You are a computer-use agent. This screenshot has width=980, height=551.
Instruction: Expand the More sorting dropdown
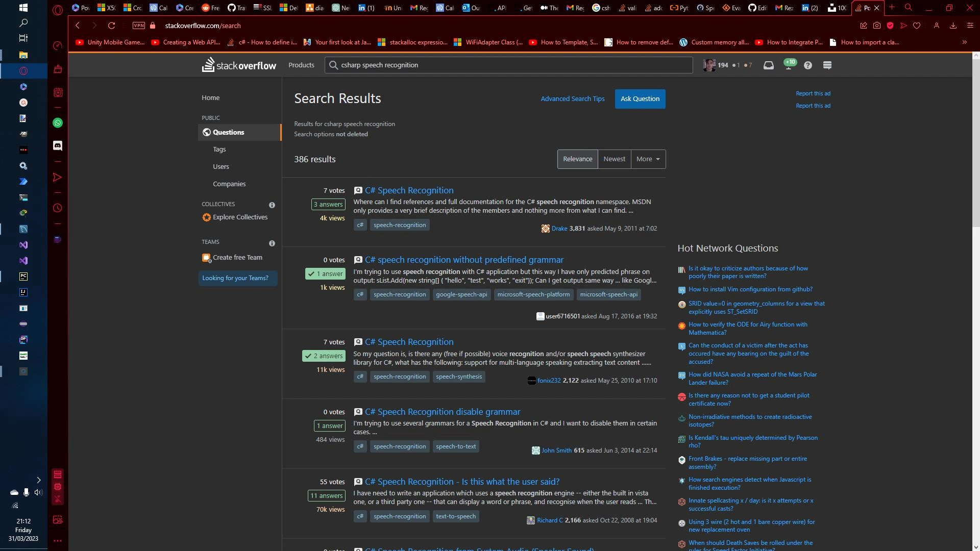click(648, 159)
